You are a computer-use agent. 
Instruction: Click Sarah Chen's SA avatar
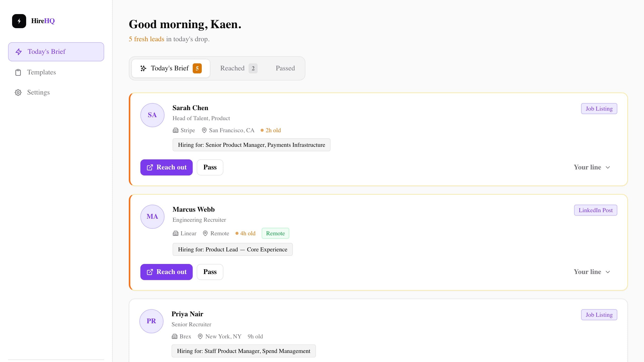coord(152,115)
